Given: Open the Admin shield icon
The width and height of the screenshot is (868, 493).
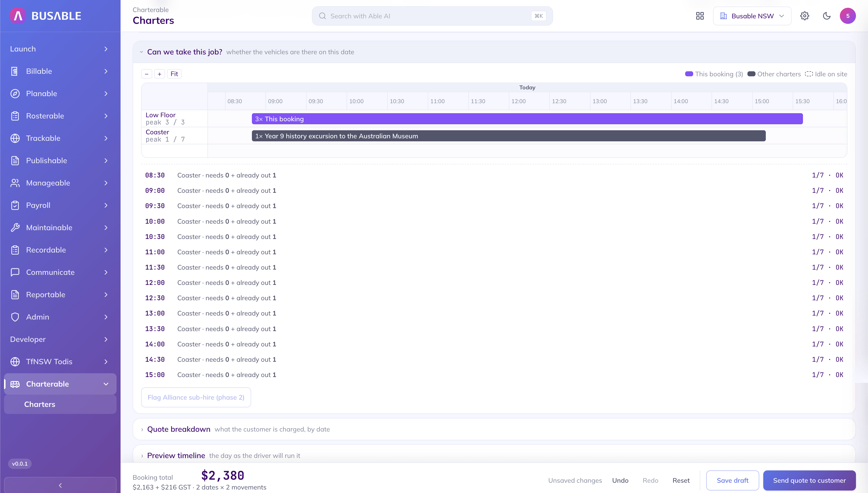Looking at the screenshot, I should click(15, 317).
